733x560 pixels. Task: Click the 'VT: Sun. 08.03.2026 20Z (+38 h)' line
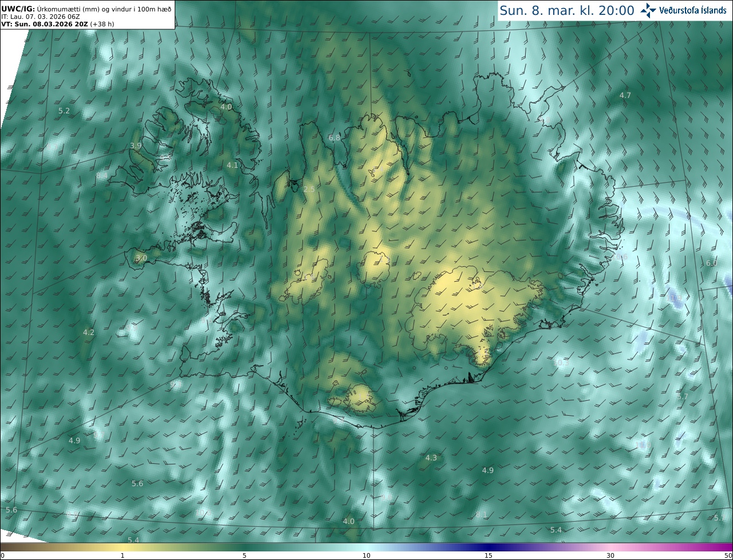[x=57, y=24]
